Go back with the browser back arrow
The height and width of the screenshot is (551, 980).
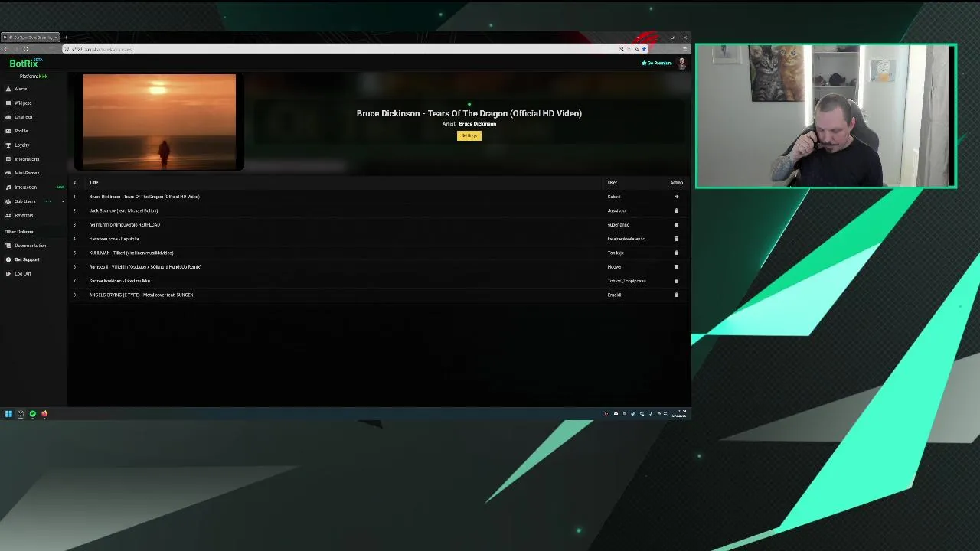[x=5, y=49]
